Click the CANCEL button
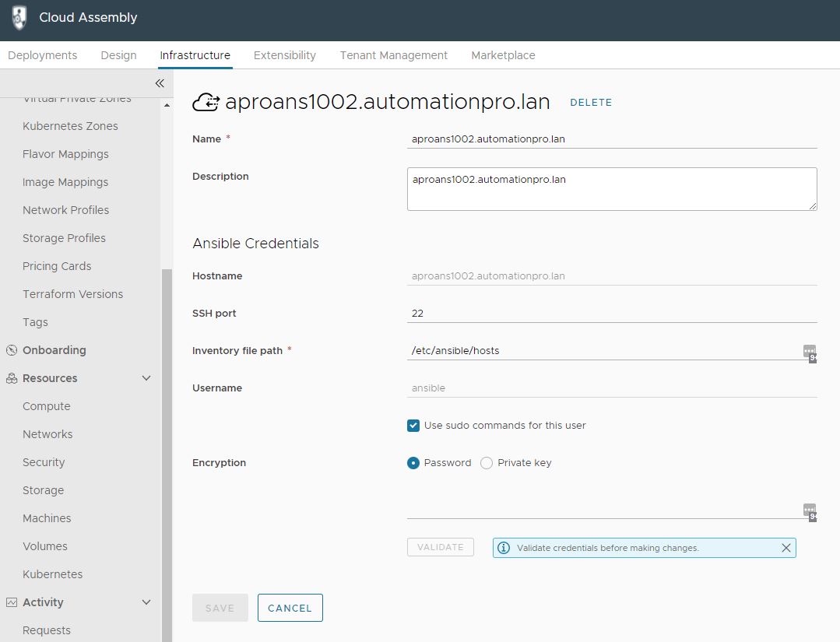Image resolution: width=840 pixels, height=642 pixels. (x=290, y=608)
